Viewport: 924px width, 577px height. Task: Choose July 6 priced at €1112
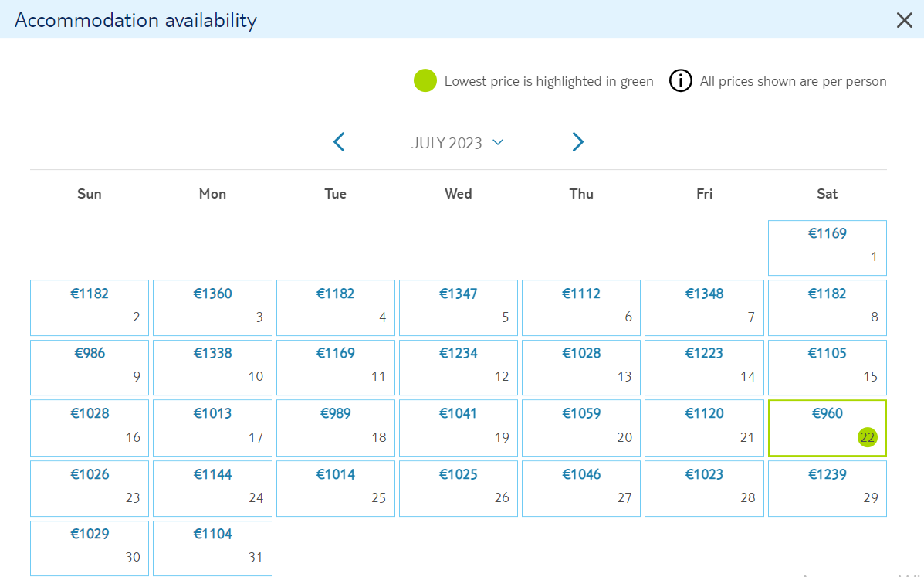(x=581, y=307)
